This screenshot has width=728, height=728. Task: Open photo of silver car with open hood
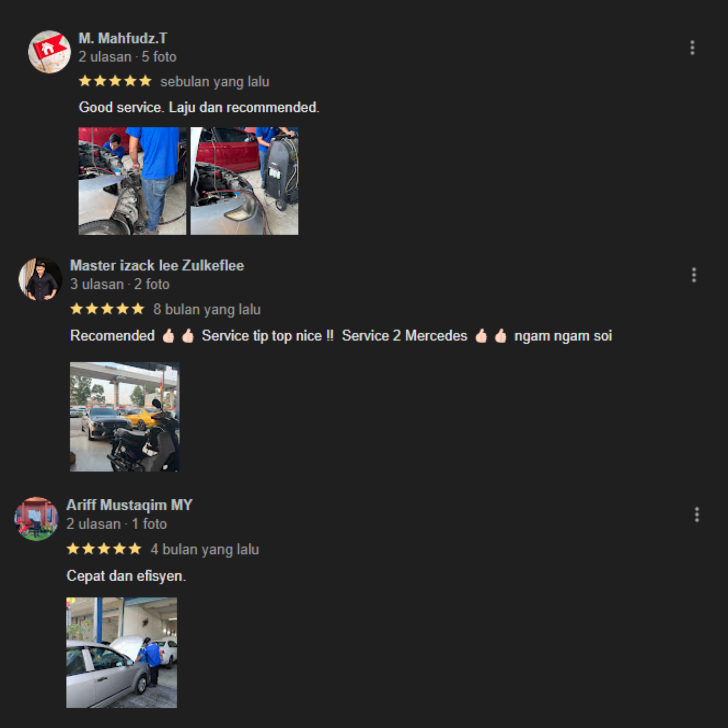(122, 653)
